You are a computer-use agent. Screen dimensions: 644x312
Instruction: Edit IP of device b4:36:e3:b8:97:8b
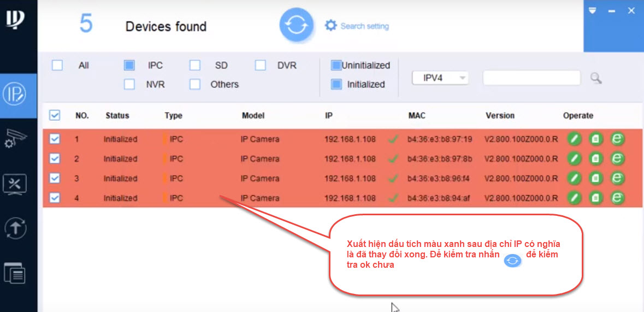tap(575, 158)
